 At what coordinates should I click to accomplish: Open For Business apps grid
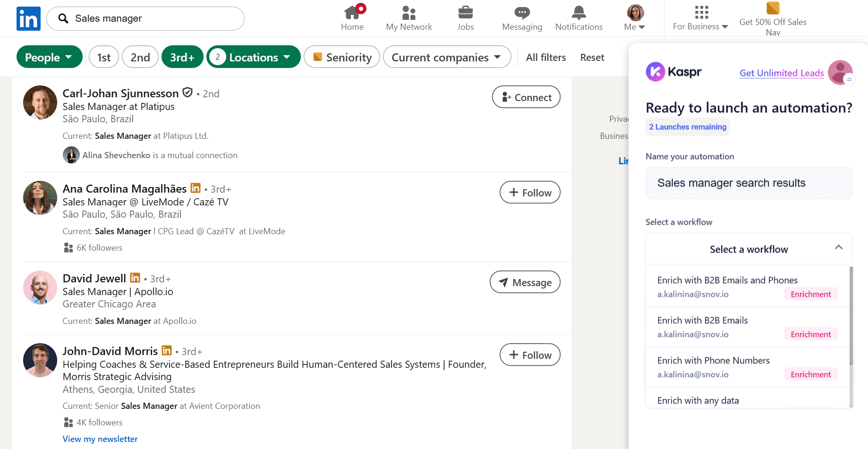point(701,13)
